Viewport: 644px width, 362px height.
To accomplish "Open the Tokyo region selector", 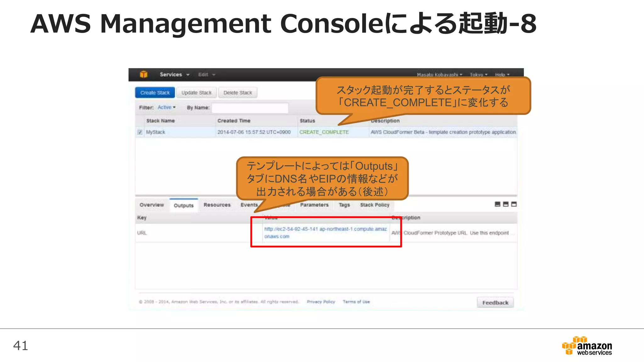I will click(479, 75).
